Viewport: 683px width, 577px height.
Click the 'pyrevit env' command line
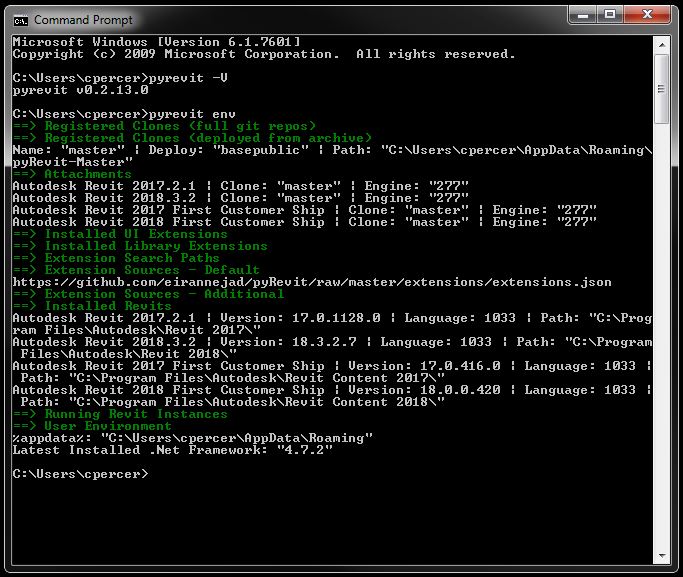click(124, 114)
